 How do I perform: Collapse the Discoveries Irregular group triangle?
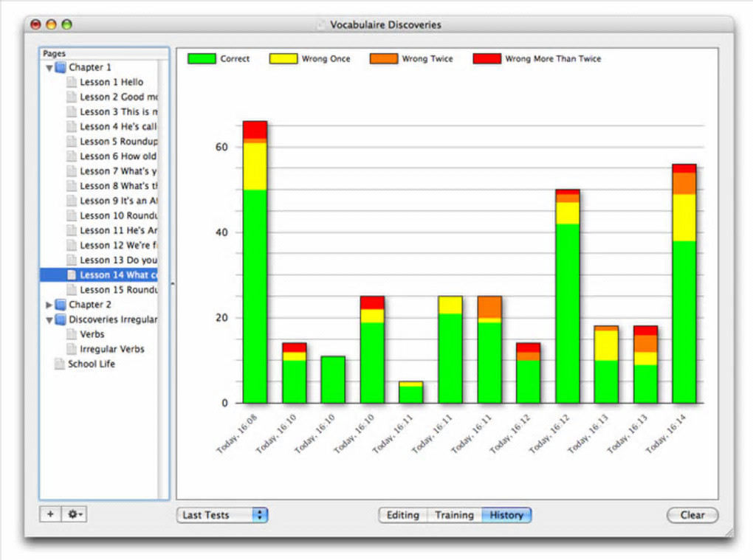point(49,319)
